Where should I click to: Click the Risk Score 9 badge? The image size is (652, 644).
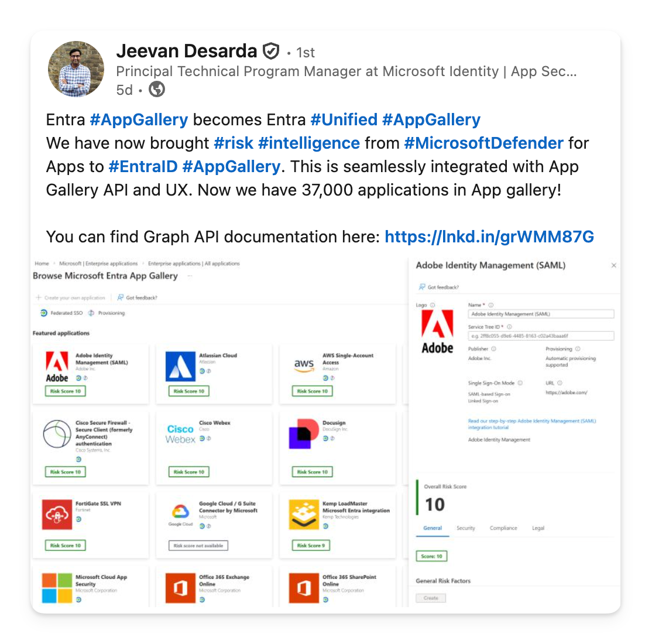pyautogui.click(x=311, y=546)
